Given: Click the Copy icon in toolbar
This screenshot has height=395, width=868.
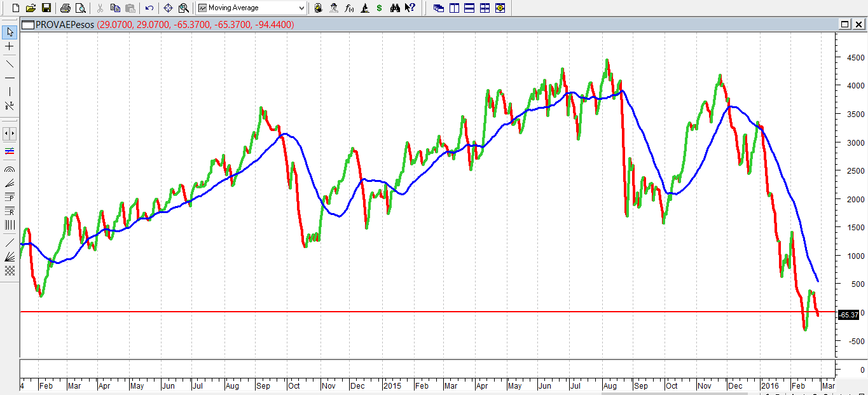Looking at the screenshot, I should (115, 8).
